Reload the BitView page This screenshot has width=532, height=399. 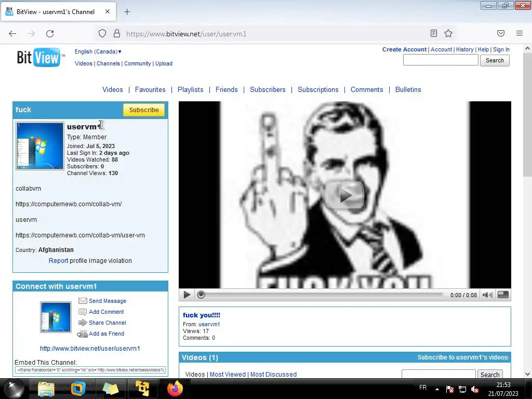50,34
